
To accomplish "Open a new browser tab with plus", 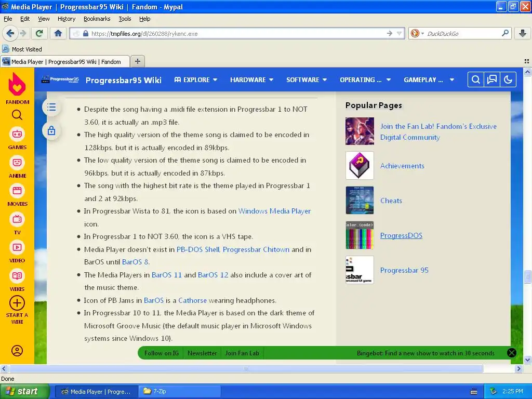I will [x=137, y=61].
